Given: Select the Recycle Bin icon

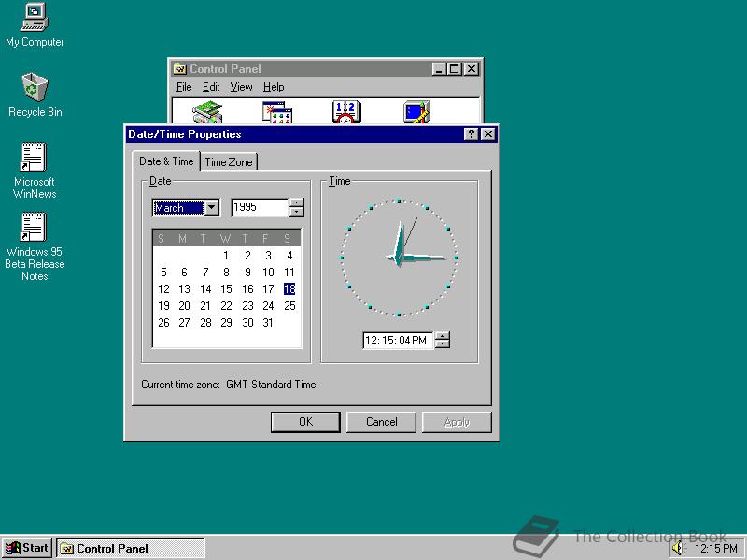Looking at the screenshot, I should [35, 95].
